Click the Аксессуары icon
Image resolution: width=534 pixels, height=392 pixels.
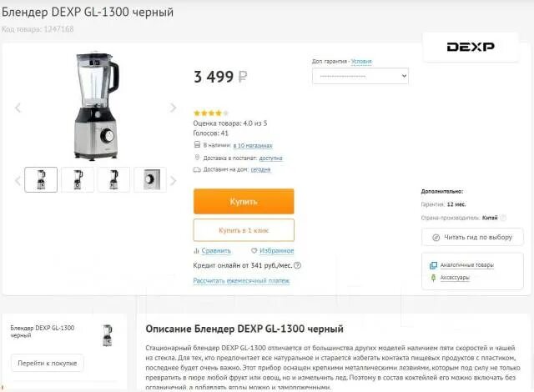(433, 278)
